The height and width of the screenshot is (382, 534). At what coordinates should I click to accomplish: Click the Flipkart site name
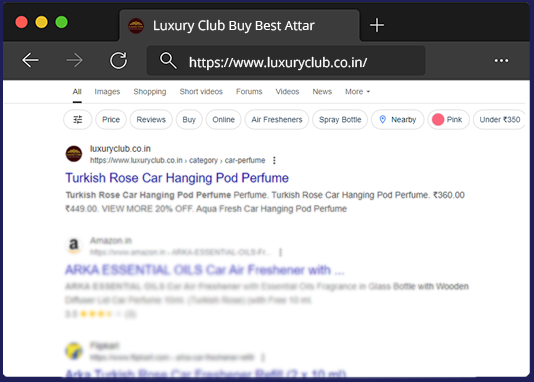pos(105,346)
